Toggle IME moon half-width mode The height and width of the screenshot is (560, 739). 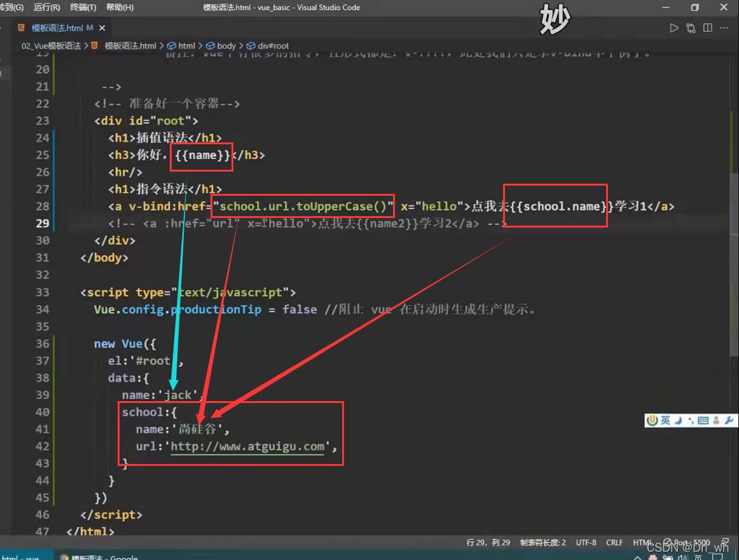[x=678, y=420]
